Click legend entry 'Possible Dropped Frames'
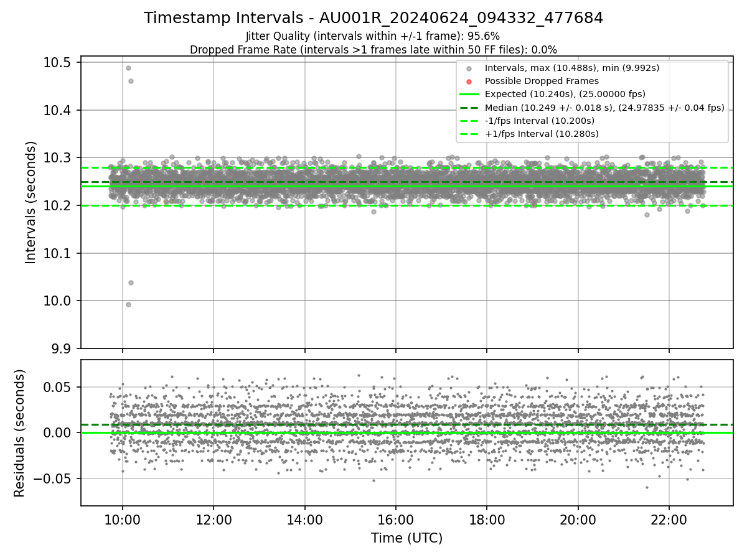747x560 pixels. tap(542, 81)
